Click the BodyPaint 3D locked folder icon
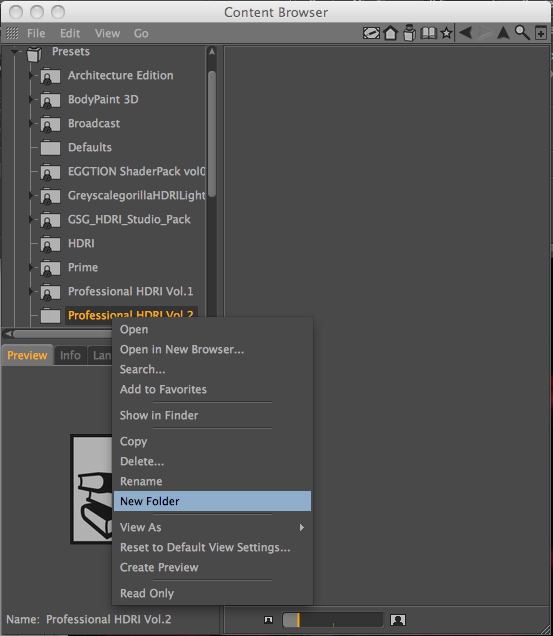The image size is (553, 636). point(50,100)
